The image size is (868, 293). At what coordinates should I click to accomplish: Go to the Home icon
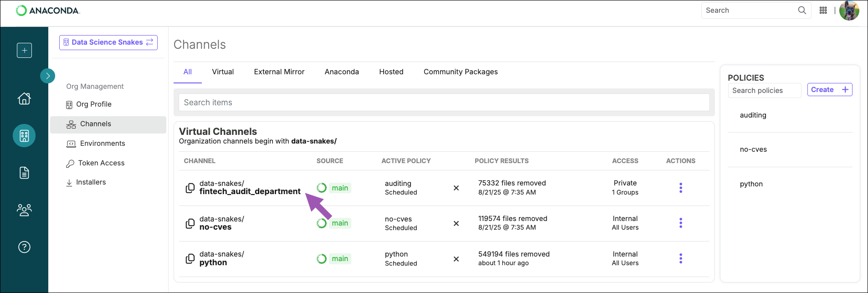click(x=24, y=98)
